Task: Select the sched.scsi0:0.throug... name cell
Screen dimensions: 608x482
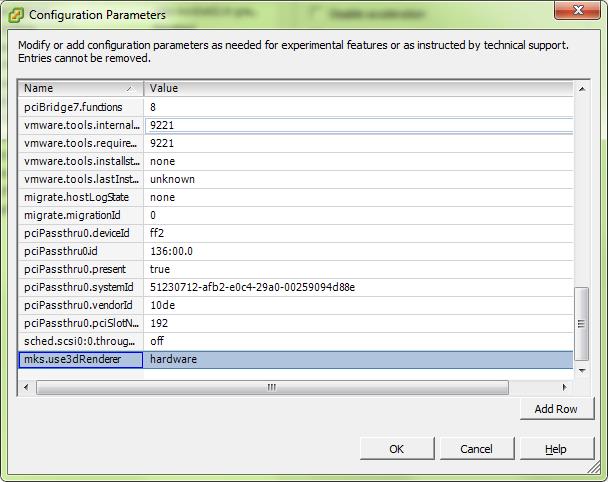Action: (x=81, y=341)
